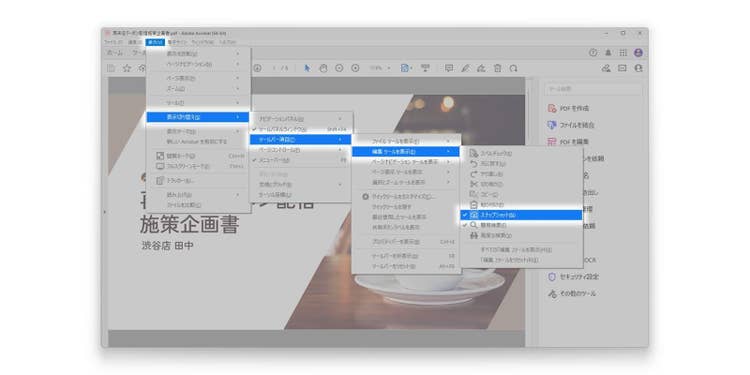Zoom out with the minus circle button
Viewport: 750px width, 375px height.
pyautogui.click(x=339, y=68)
